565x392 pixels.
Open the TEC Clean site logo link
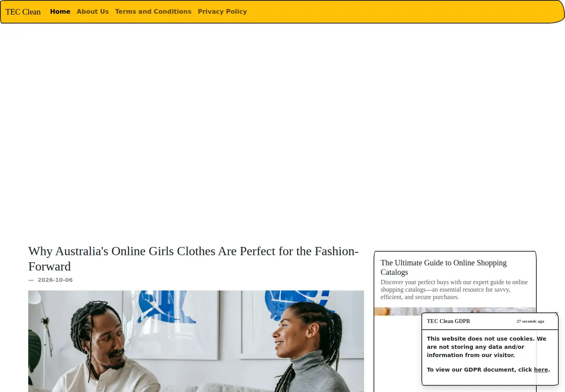(x=23, y=12)
